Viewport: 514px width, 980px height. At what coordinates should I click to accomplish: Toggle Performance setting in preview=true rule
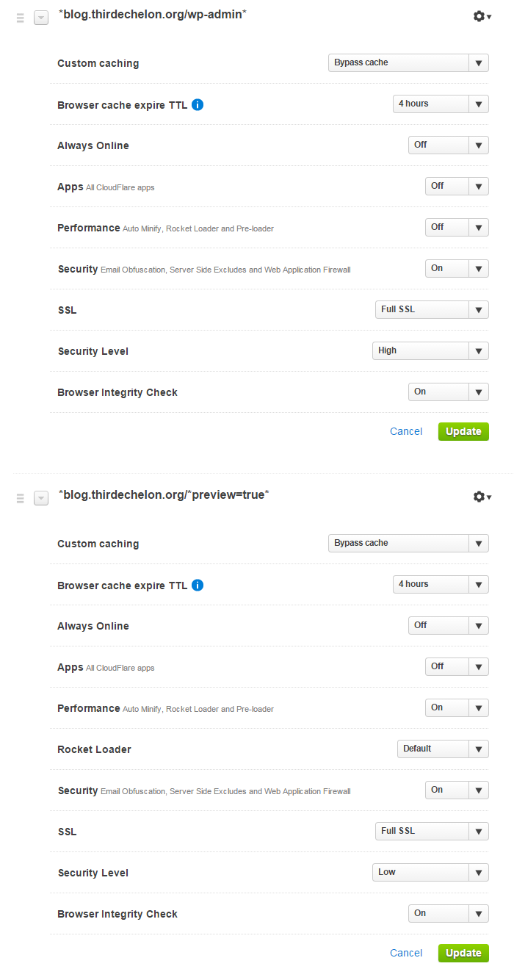[457, 707]
